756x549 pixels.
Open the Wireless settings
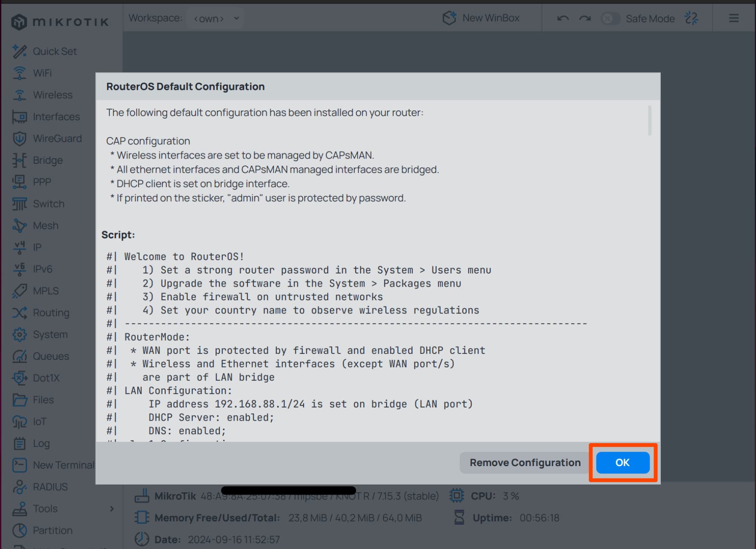pos(52,94)
